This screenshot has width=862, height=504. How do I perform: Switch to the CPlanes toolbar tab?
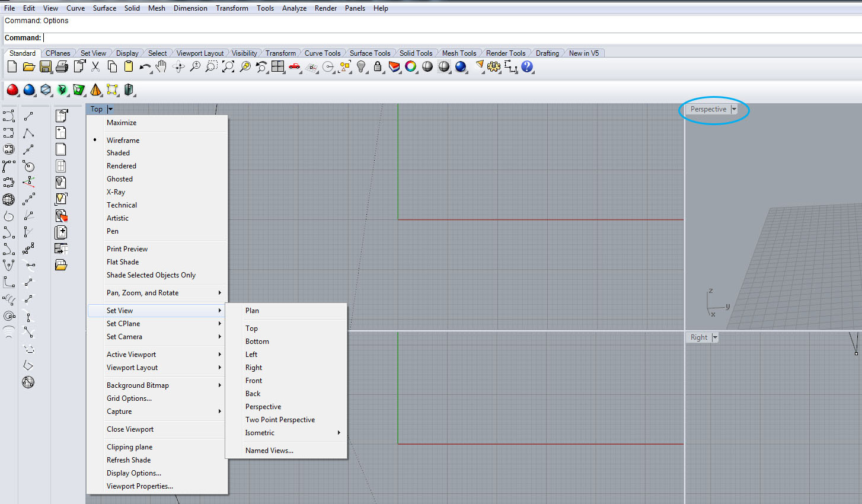[x=58, y=53]
